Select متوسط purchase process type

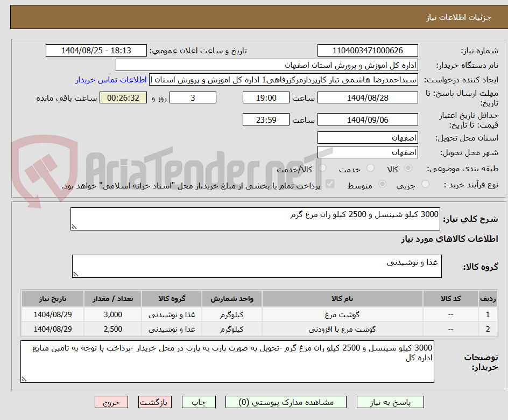(x=382, y=184)
